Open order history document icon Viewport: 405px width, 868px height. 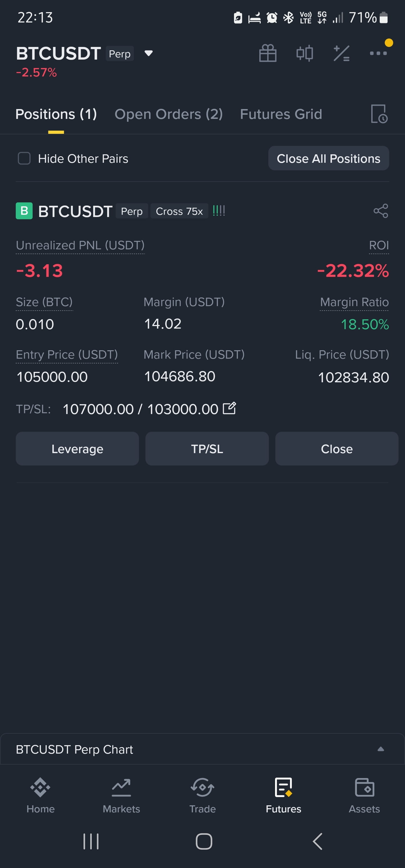[x=379, y=114]
